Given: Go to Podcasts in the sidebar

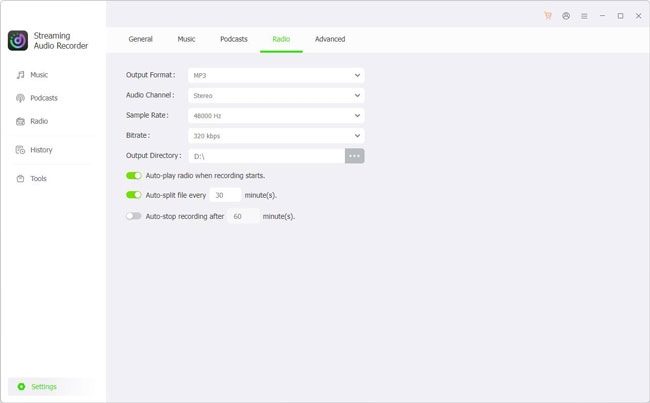Looking at the screenshot, I should click(x=44, y=98).
